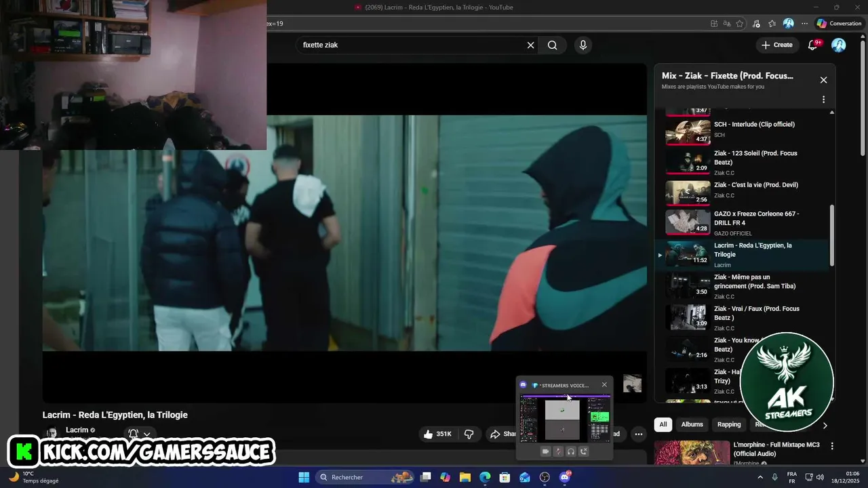Toggle microphone mute in Discord preview
The height and width of the screenshot is (488, 868).
pos(558,451)
